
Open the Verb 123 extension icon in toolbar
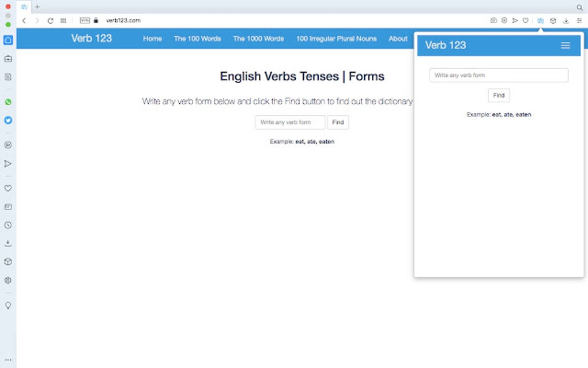[540, 20]
